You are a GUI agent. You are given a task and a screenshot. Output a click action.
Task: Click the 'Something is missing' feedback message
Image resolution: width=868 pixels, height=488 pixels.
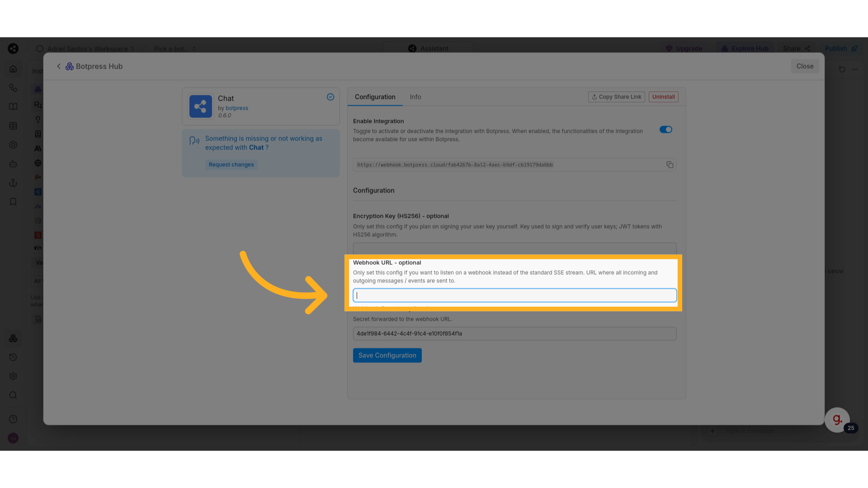264,143
